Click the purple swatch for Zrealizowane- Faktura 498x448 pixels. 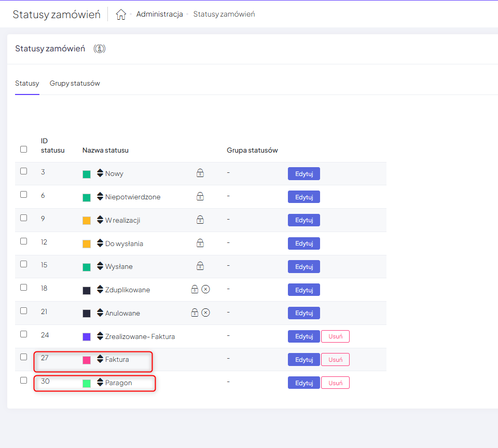click(87, 337)
